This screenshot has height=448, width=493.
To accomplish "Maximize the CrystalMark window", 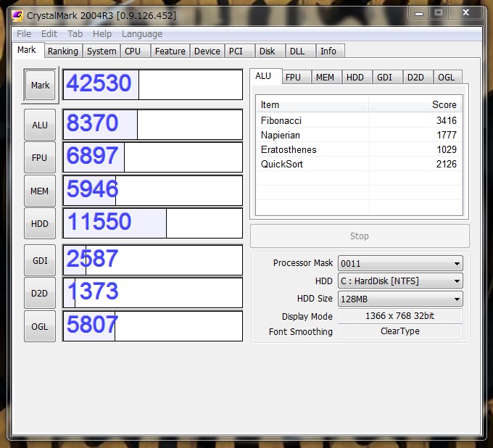I will point(439,12).
